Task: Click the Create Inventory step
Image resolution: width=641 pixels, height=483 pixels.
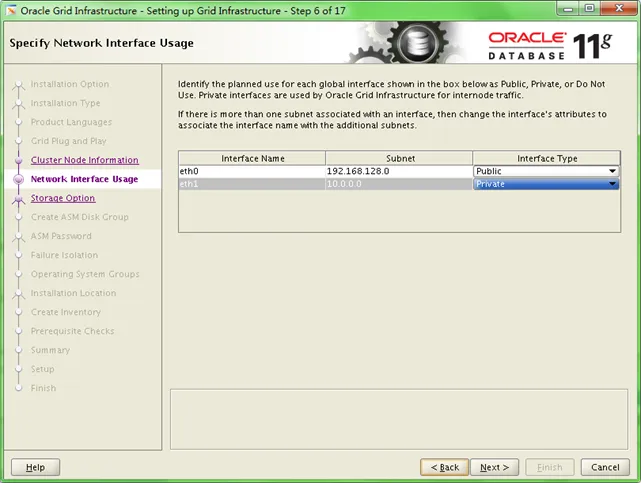Action: 65,312
